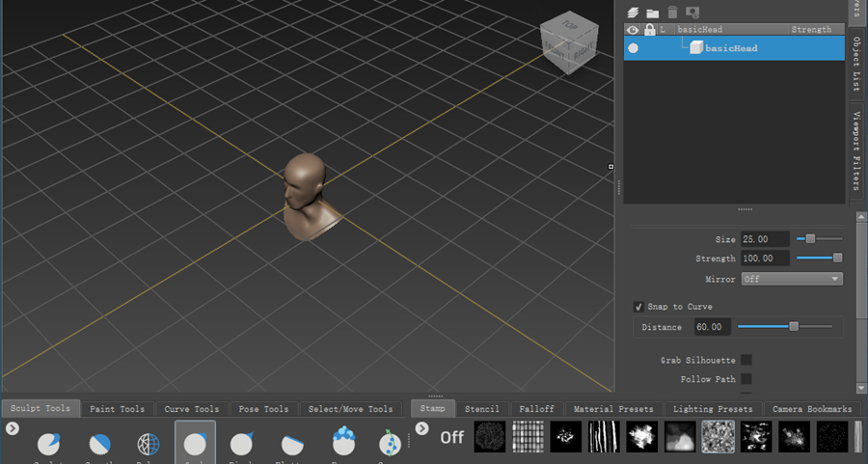Click the head model in the viewport

(306, 197)
